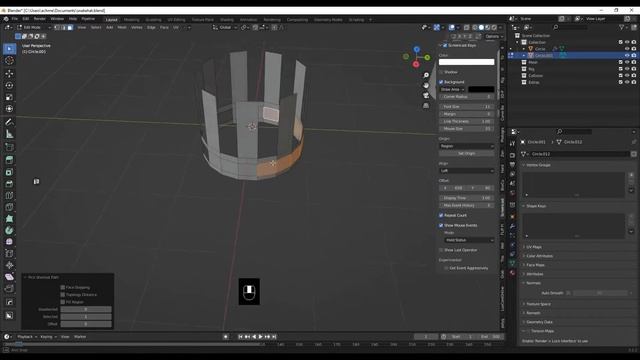Toggle Screencast Keys checkbox
The image size is (640, 360).
pyautogui.click(x=445, y=45)
